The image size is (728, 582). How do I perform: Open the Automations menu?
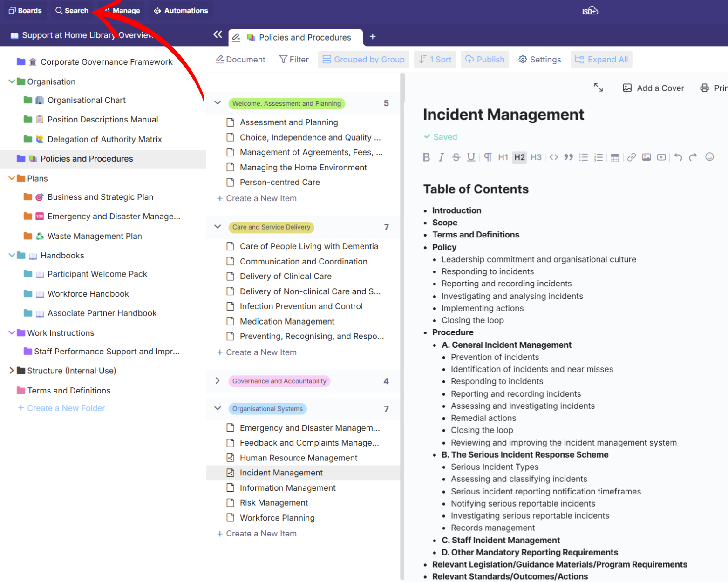(x=181, y=11)
